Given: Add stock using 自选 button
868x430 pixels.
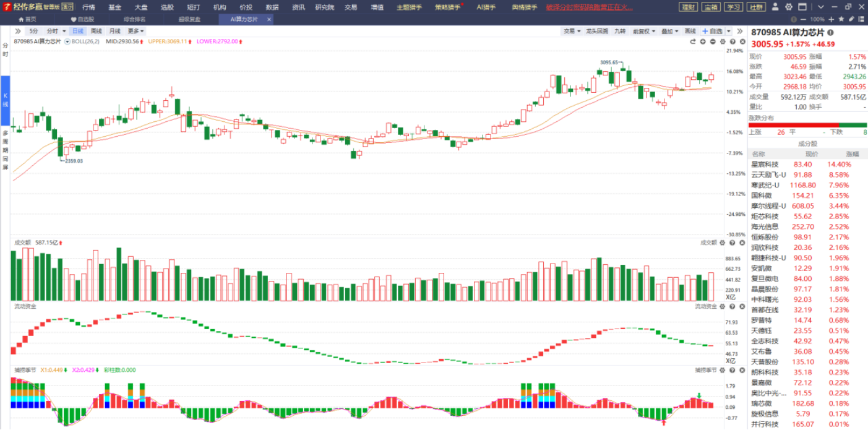Looking at the screenshot, I should 712,31.
